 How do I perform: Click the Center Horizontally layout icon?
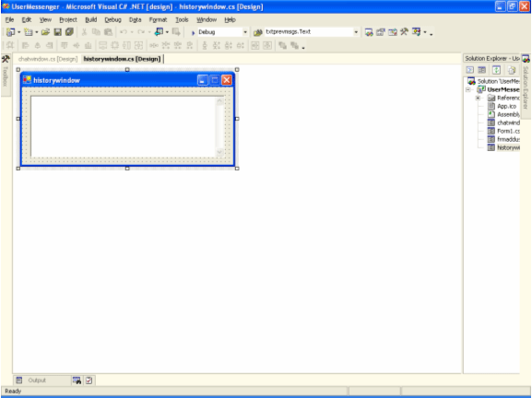[255, 45]
